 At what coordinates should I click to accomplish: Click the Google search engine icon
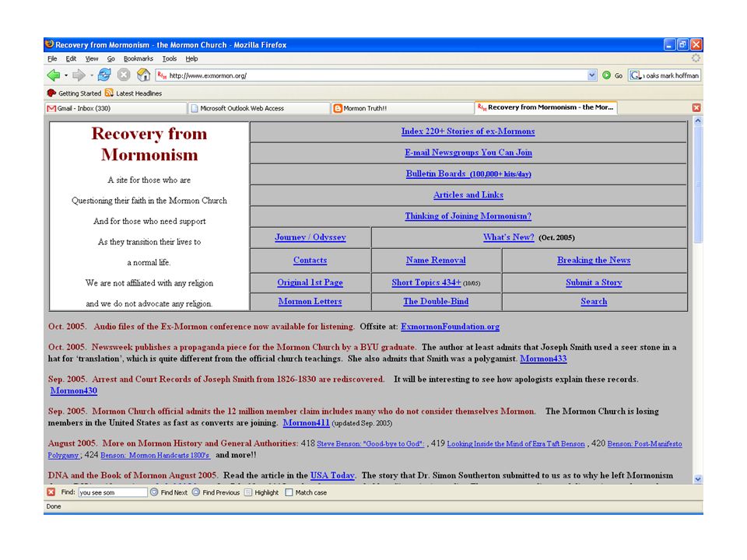point(635,75)
